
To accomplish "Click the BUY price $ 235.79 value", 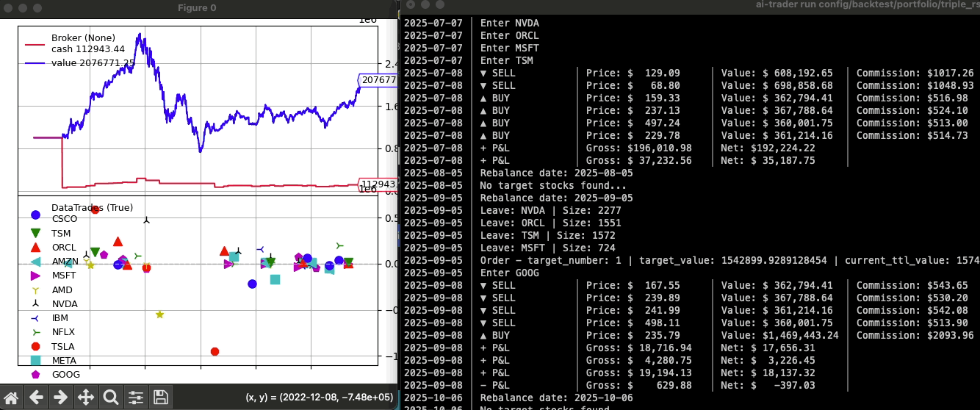I will point(633,335).
